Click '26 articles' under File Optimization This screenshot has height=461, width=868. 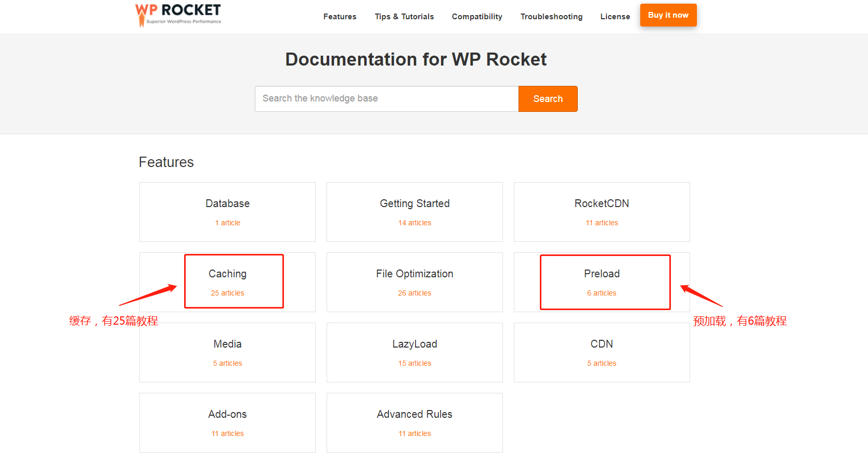[414, 293]
